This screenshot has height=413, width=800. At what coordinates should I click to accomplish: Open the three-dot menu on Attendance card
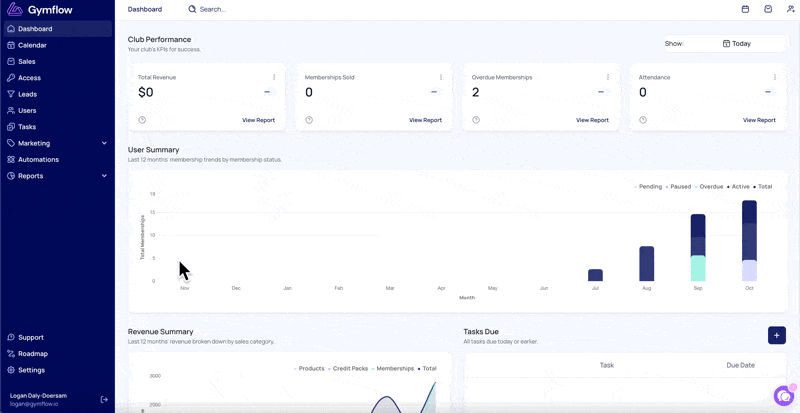(775, 77)
